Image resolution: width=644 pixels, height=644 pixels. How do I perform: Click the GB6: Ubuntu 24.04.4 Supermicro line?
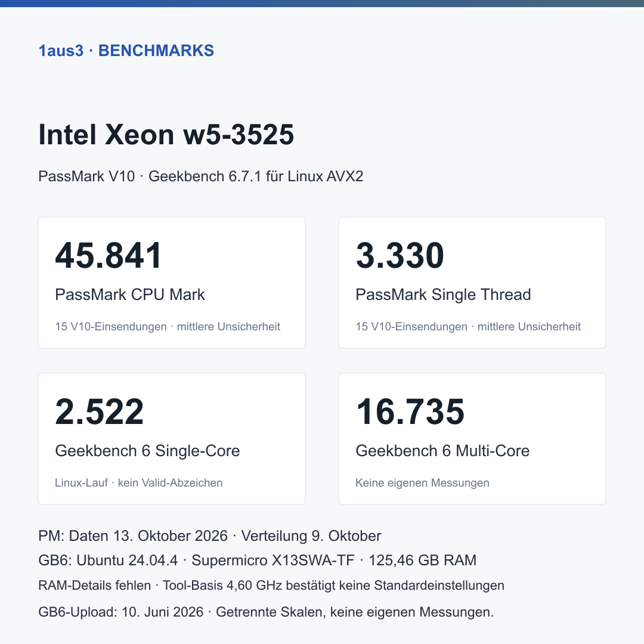pyautogui.click(x=257, y=560)
